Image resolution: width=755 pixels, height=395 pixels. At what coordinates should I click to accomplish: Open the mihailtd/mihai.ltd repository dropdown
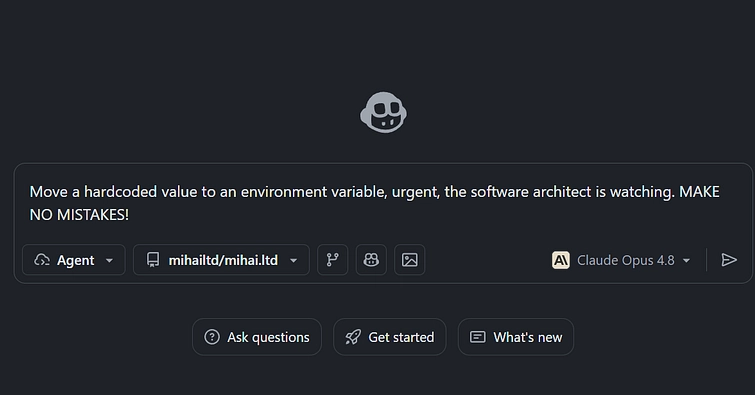click(221, 260)
